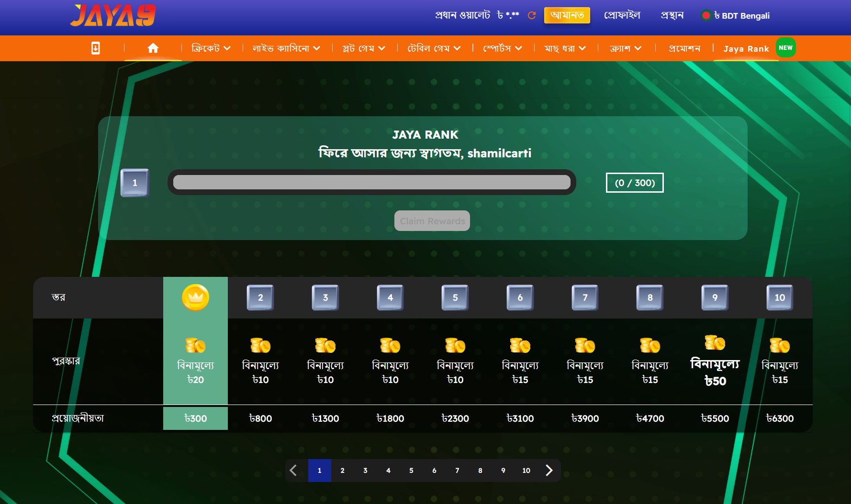Screen dimensions: 851x504
Task: Click the (0 / 300) progress counter
Action: coord(635,183)
